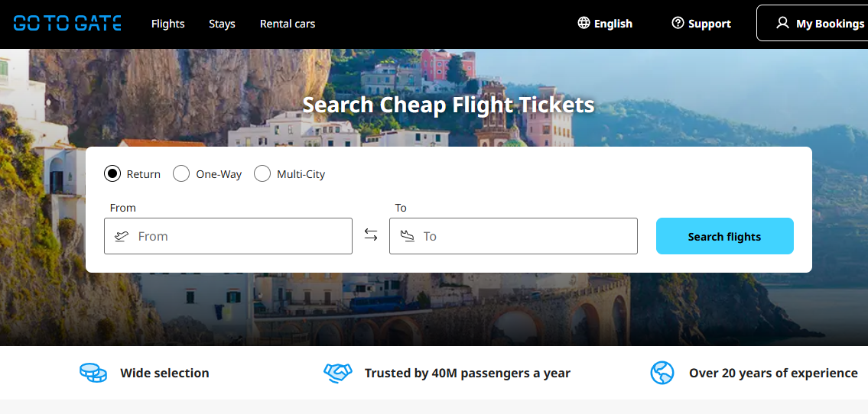Open the Rental cars menu item

pyautogui.click(x=288, y=24)
